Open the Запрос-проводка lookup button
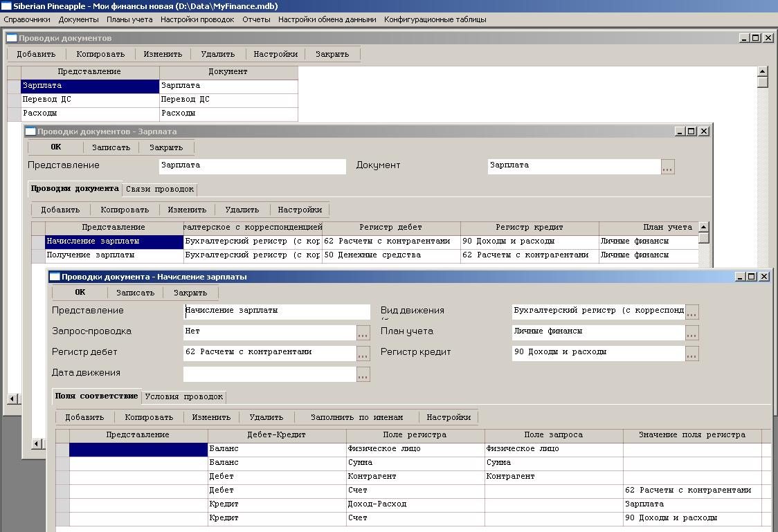This screenshot has height=532, width=778. [x=363, y=333]
